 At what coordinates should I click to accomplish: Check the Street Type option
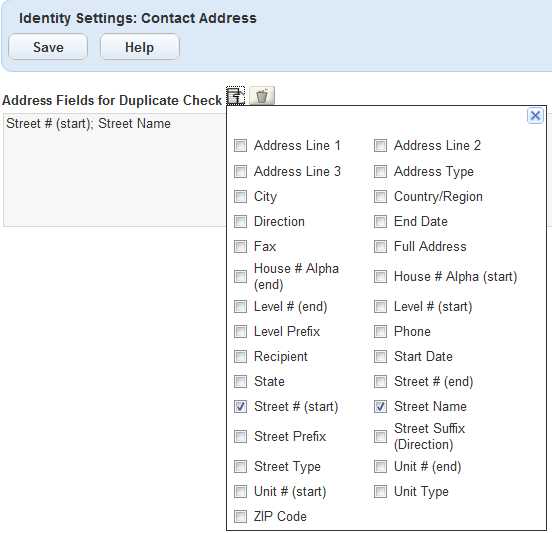[x=240, y=466]
